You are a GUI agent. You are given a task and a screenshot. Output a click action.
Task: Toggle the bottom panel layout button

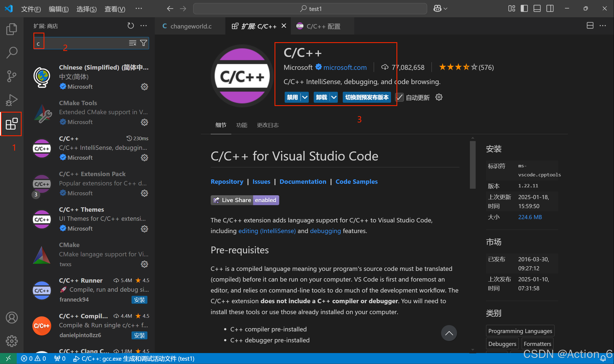tap(537, 8)
